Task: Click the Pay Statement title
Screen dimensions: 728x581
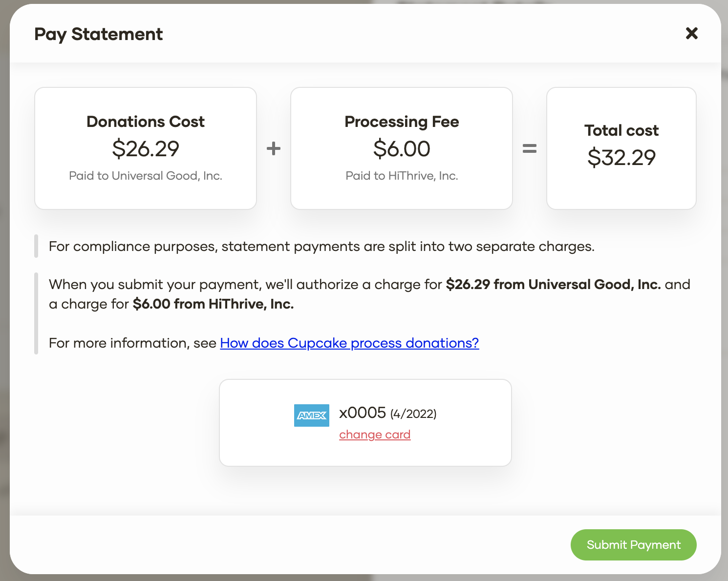Action: (98, 34)
